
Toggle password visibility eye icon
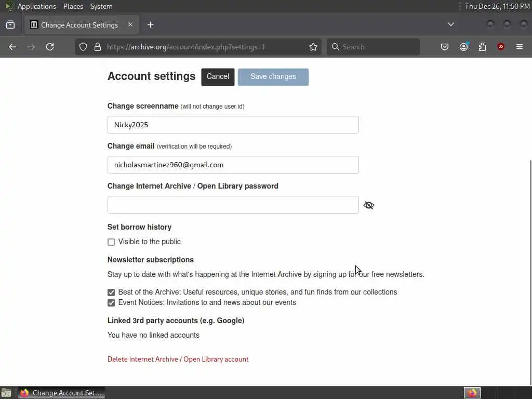point(369,205)
